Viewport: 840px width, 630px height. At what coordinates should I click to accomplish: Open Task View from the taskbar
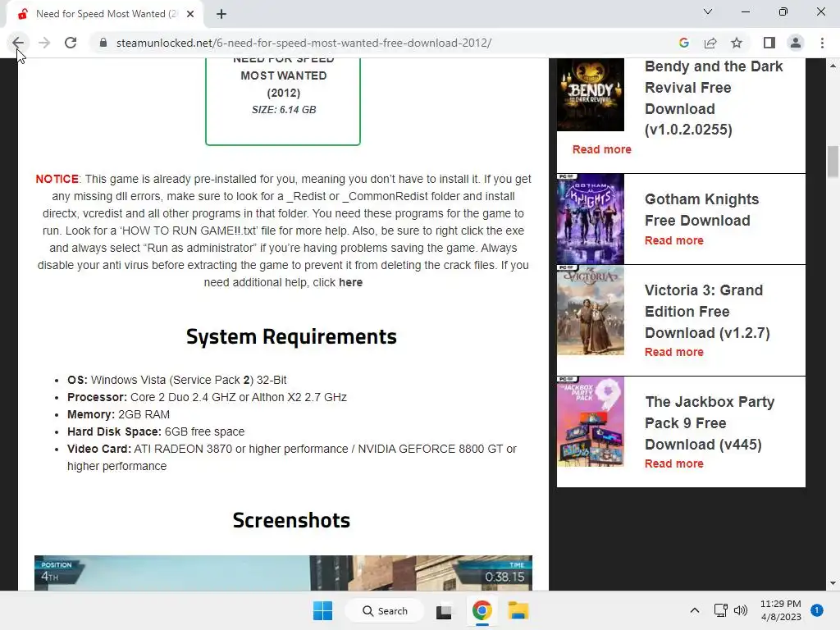(x=444, y=610)
